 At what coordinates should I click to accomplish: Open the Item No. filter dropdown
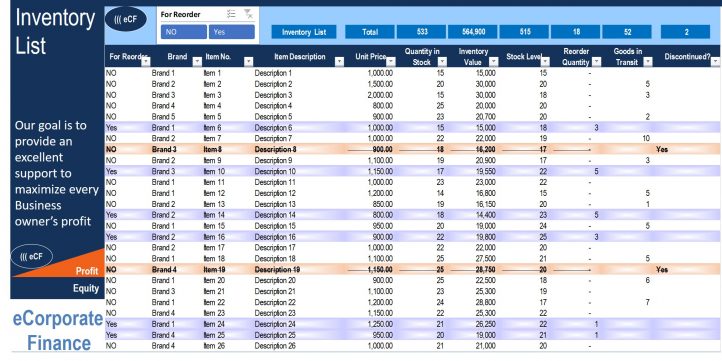click(x=248, y=61)
